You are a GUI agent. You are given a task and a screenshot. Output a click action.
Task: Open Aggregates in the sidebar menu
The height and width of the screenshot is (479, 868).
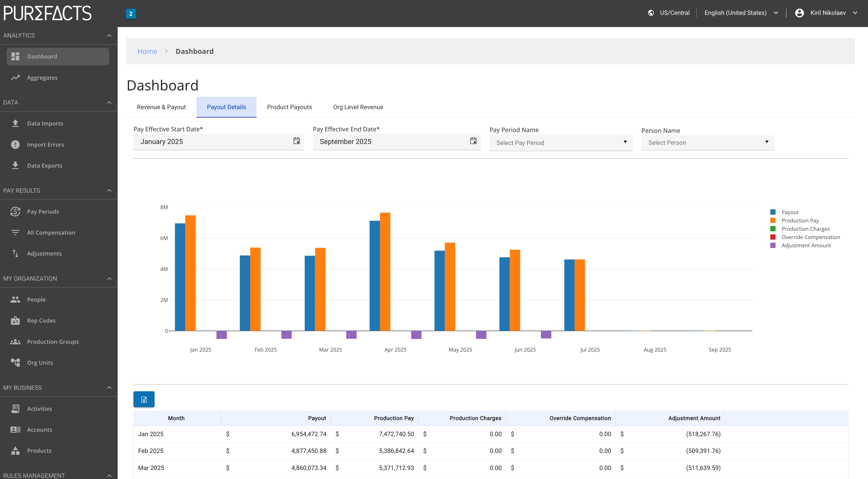[x=58, y=77]
